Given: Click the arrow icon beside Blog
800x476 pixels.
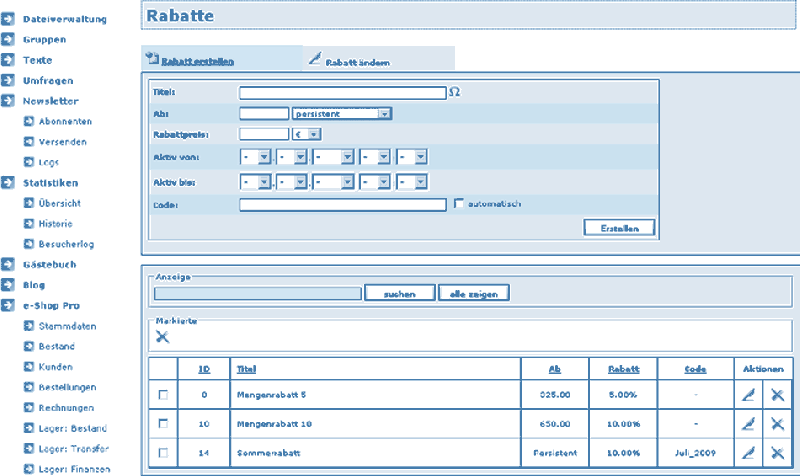Looking at the screenshot, I should pos(8,285).
